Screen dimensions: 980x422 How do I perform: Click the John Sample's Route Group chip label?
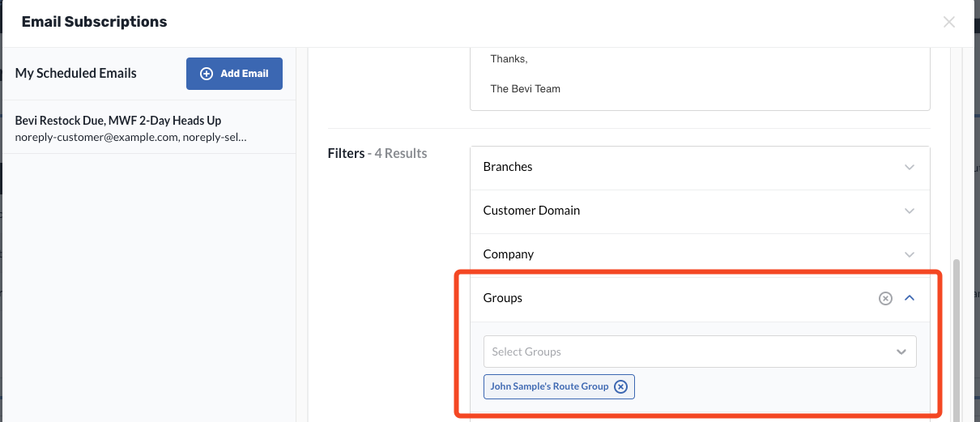pyautogui.click(x=549, y=386)
